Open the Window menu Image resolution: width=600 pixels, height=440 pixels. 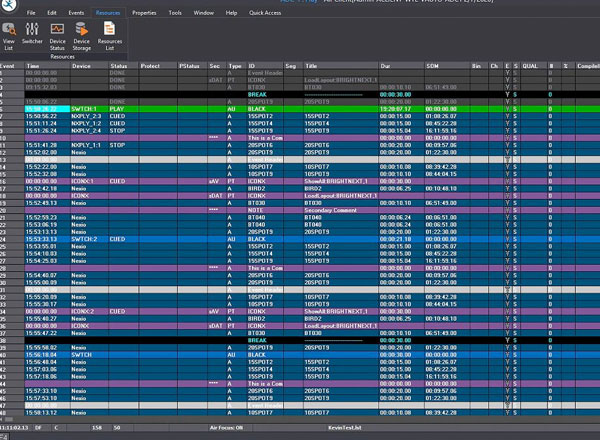click(x=203, y=13)
